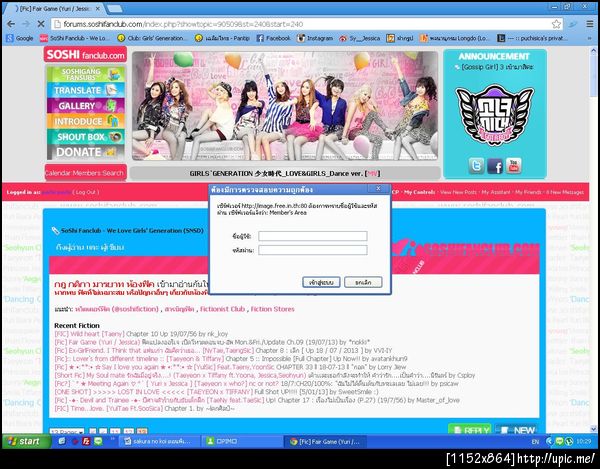Open the Pages dropdown in pagination
The image size is (600, 469).
[x=67, y=432]
